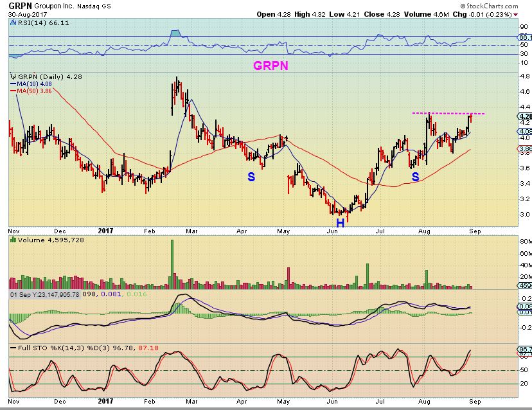Click the tallest green volume bar in February
This screenshot has height=410, width=532.
[172, 264]
